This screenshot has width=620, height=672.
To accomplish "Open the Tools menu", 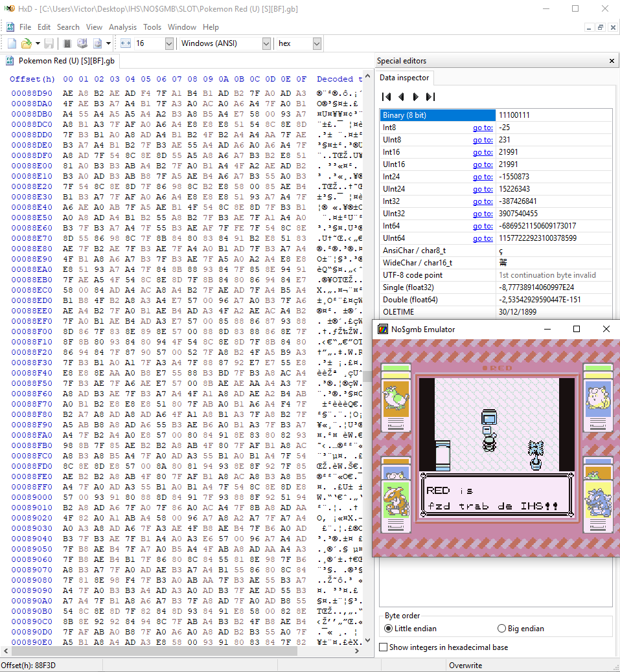I will click(152, 27).
